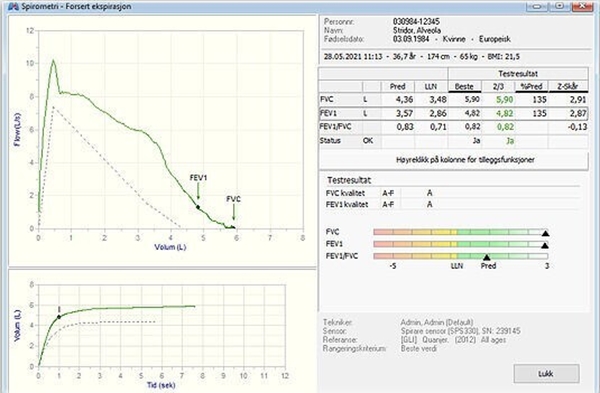This screenshot has height=393, width=600.
Task: Click the FEV1/FVC bar black triangle marker
Action: (x=486, y=257)
